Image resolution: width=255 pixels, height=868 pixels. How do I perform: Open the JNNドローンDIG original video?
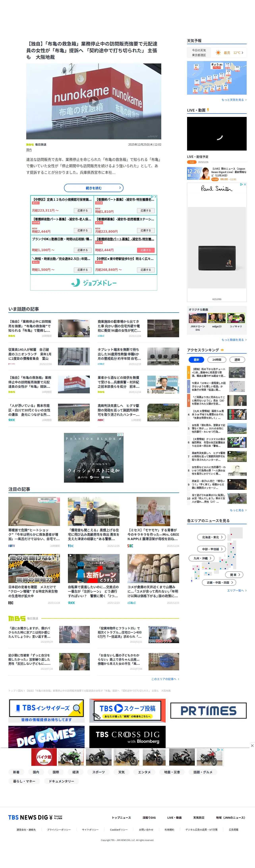click(x=197, y=322)
